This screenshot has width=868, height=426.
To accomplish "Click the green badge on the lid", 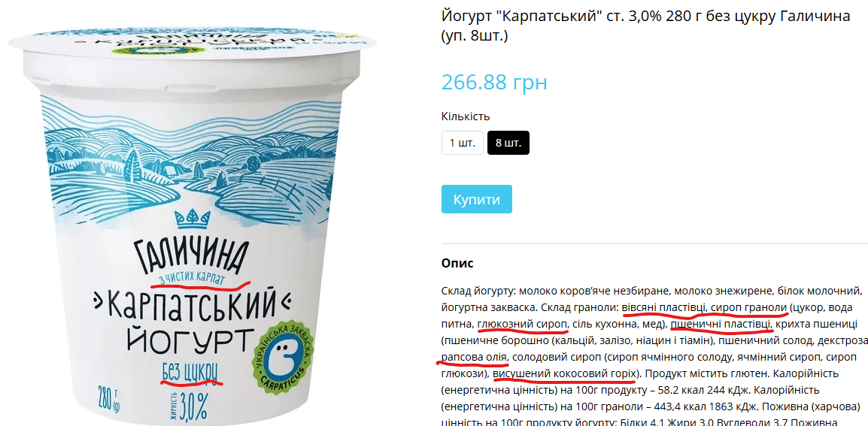I will click(x=147, y=50).
